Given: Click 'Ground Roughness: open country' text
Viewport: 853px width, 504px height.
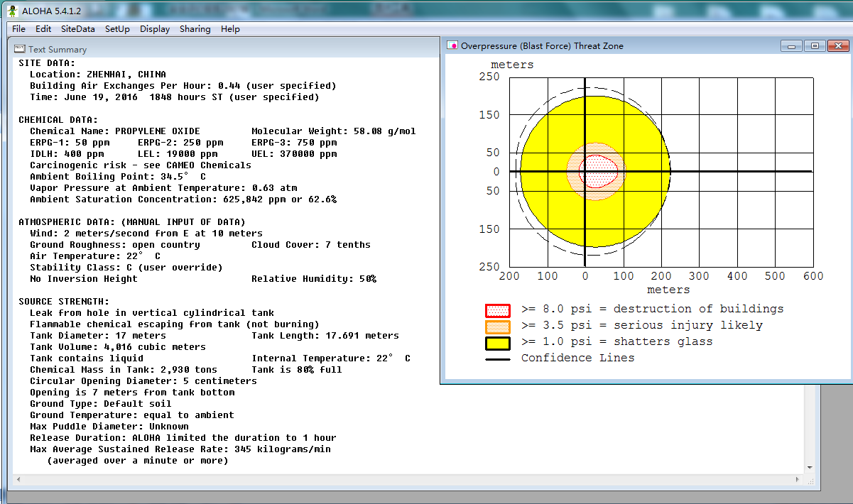Looking at the screenshot, I should (x=115, y=244).
